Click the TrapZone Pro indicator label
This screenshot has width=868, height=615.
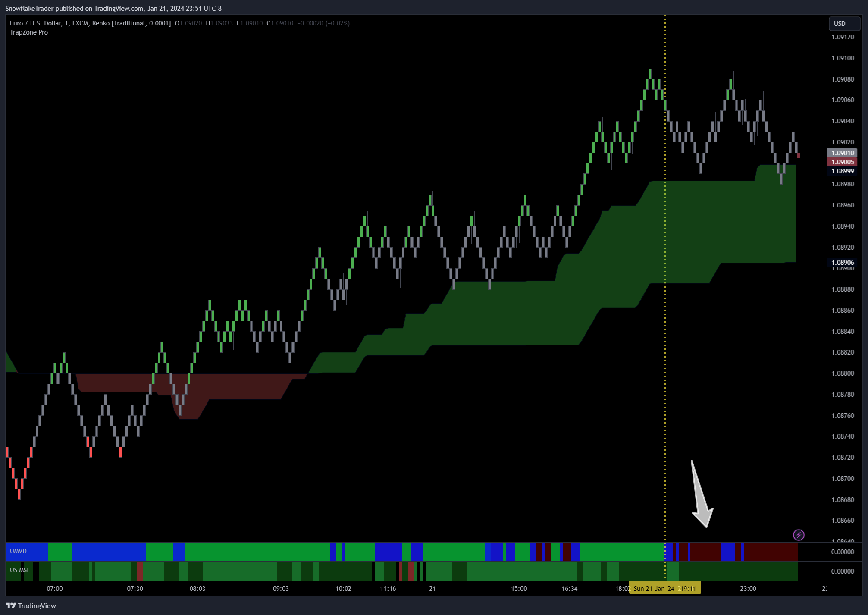[29, 32]
